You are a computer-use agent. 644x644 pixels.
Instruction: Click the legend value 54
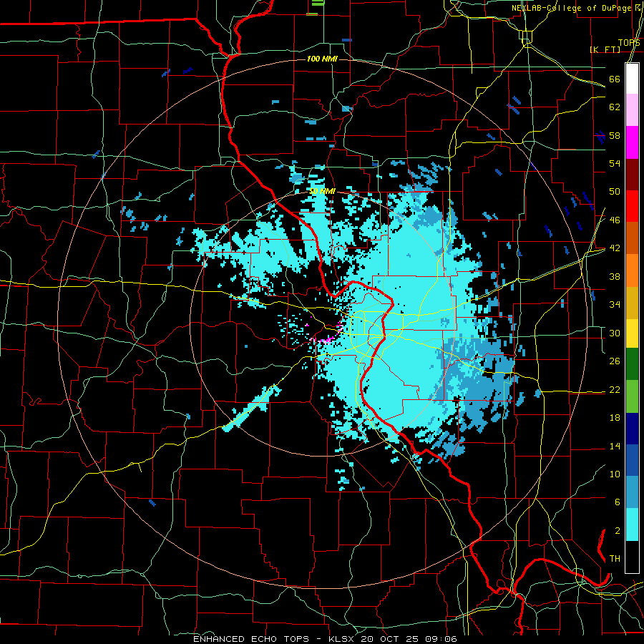[x=615, y=163]
